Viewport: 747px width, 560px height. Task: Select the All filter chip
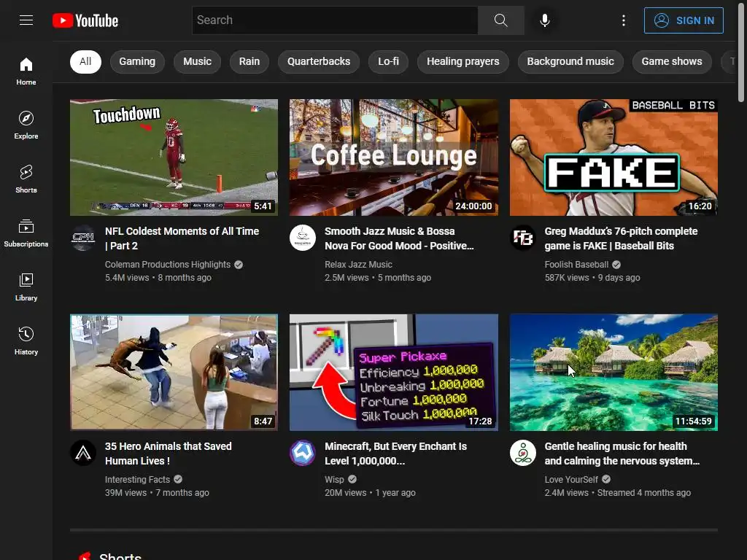point(85,62)
